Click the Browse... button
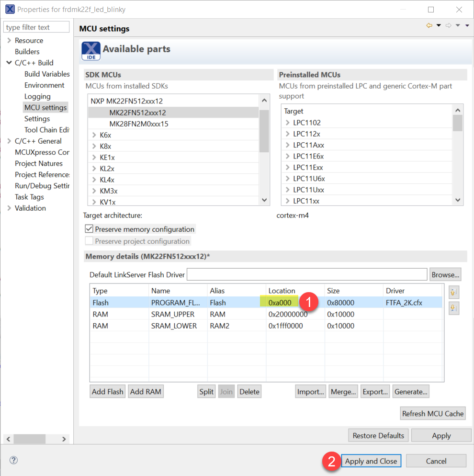Screen dimensions: 474x476 tap(445, 274)
